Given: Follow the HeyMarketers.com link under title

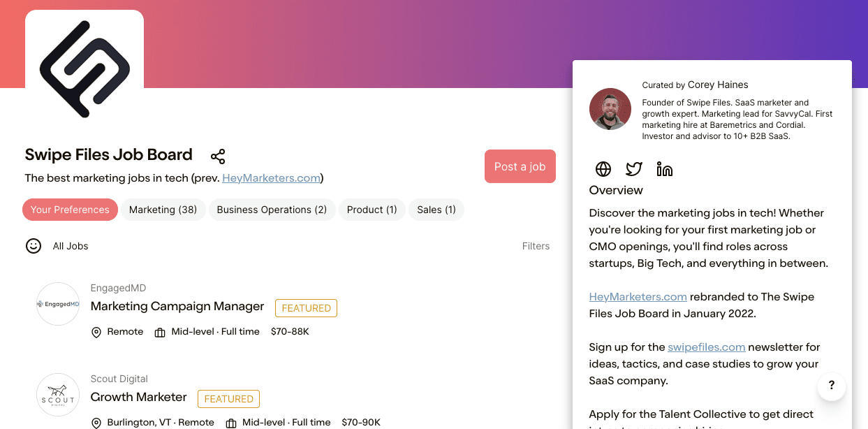Looking at the screenshot, I should click(x=272, y=178).
